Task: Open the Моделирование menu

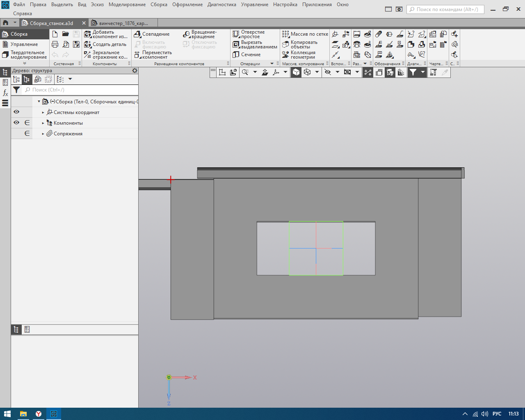Action: click(127, 5)
